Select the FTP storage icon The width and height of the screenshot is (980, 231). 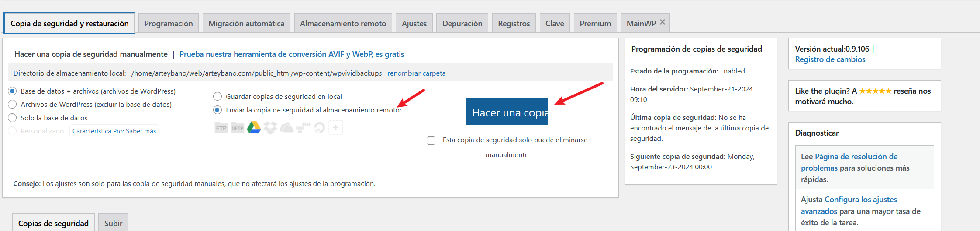click(x=221, y=128)
